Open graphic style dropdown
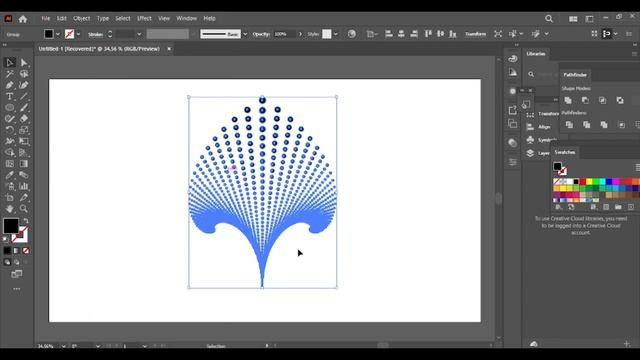The width and height of the screenshot is (640, 360). [336, 34]
